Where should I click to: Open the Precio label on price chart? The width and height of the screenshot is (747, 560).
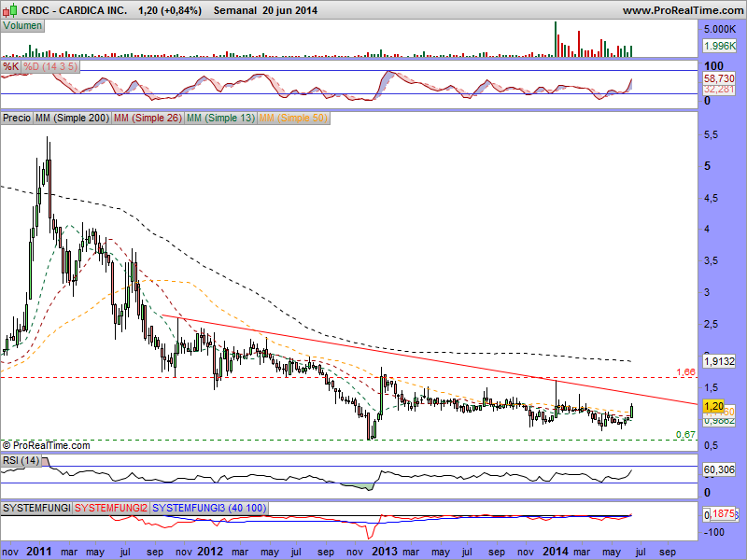coord(17,119)
